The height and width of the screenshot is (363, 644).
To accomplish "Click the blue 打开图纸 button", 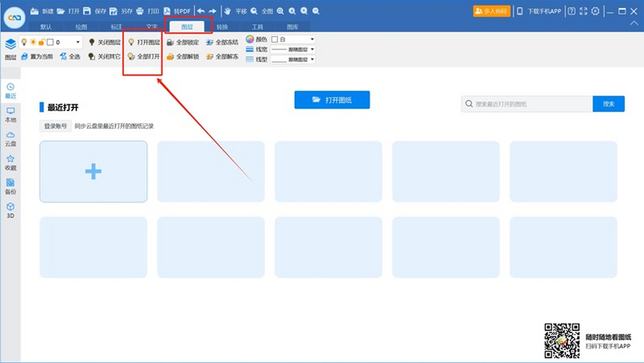I will coord(332,100).
